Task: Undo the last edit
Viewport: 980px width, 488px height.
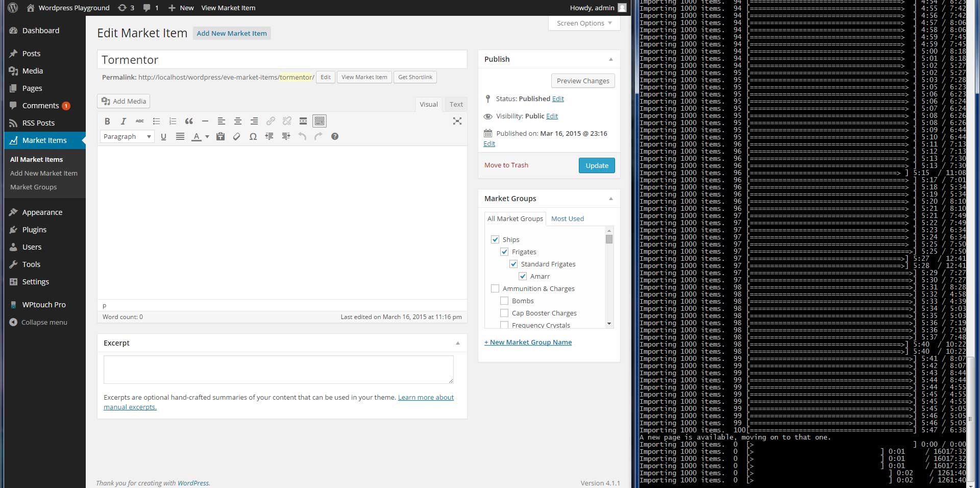Action: pyautogui.click(x=302, y=136)
